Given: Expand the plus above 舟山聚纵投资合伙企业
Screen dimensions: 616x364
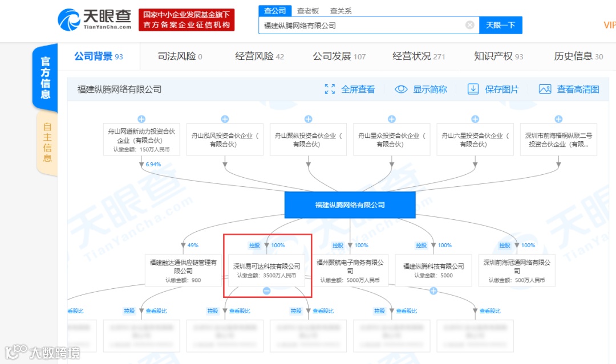Looking at the screenshot, I should tap(309, 119).
